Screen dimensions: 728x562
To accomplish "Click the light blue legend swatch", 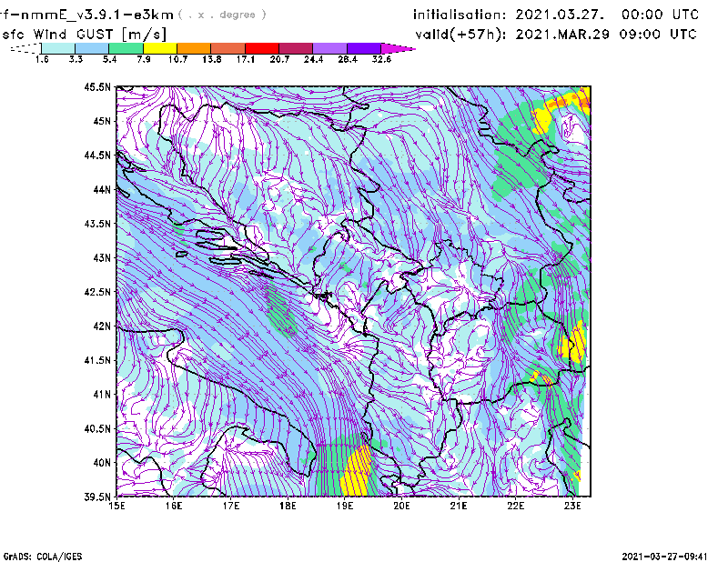I will pos(92,48).
